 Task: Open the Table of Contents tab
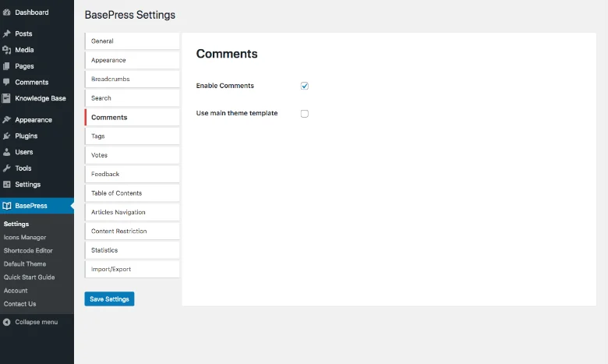[x=133, y=193]
